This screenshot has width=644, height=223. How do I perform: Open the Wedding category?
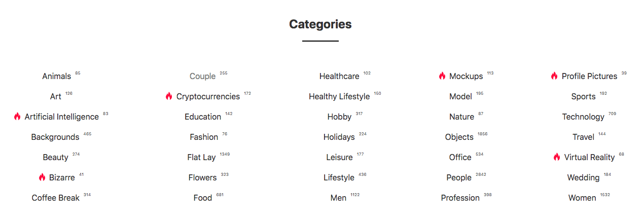pyautogui.click(x=583, y=178)
